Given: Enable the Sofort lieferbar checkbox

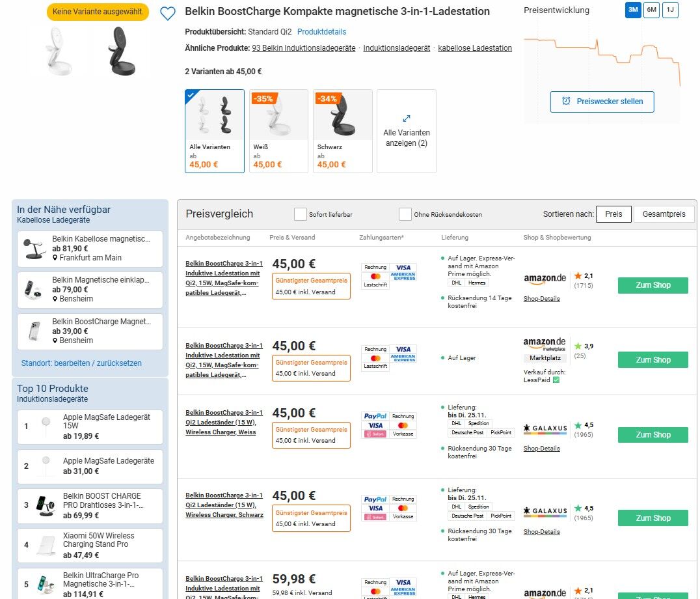Looking at the screenshot, I should click(300, 214).
